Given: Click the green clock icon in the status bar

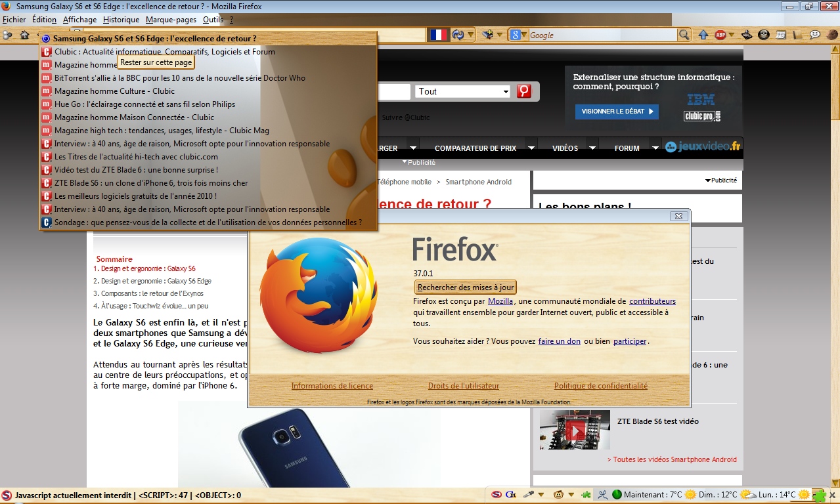Looking at the screenshot, I should (x=617, y=495).
